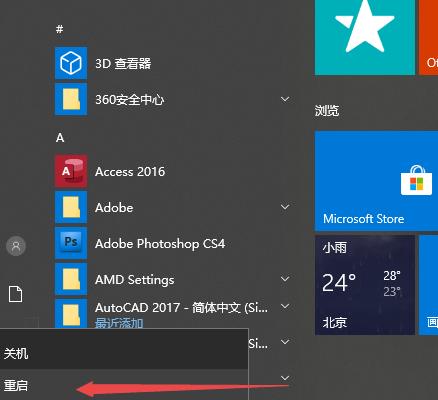Click the AutoCAD 2017 folder icon
Image resolution: width=438 pixels, height=400 pixels.
[x=71, y=314]
